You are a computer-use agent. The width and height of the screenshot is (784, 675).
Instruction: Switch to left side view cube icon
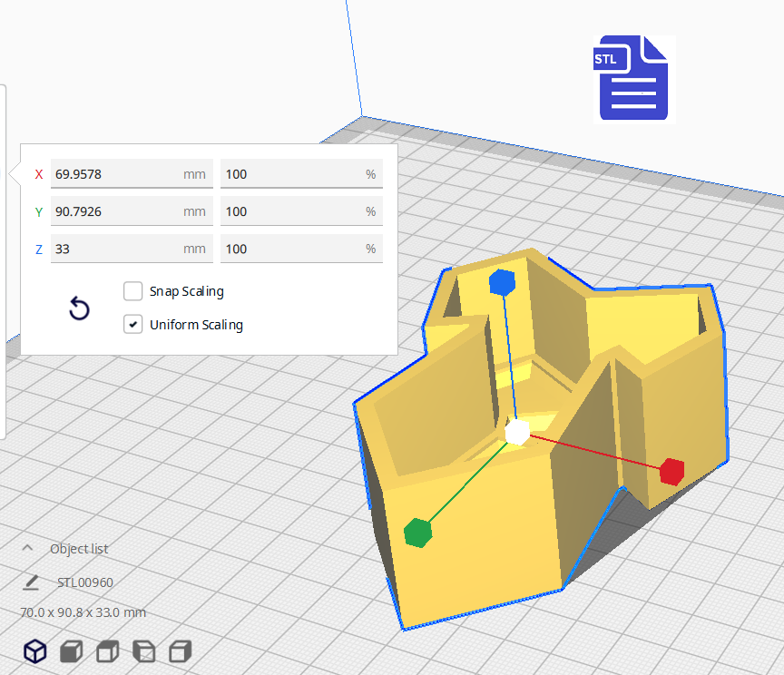tap(144, 651)
